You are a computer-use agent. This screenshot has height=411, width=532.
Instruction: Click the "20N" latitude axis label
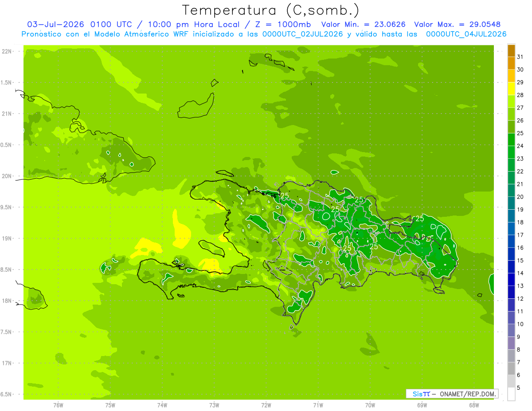click(6, 176)
